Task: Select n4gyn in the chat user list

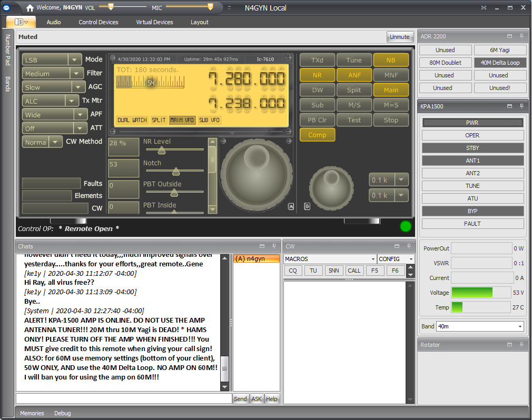Action: [256, 258]
